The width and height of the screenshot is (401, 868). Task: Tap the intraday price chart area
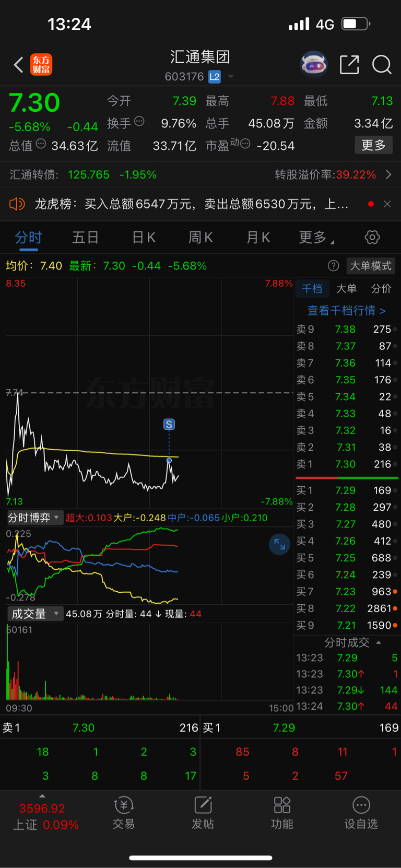tap(149, 393)
